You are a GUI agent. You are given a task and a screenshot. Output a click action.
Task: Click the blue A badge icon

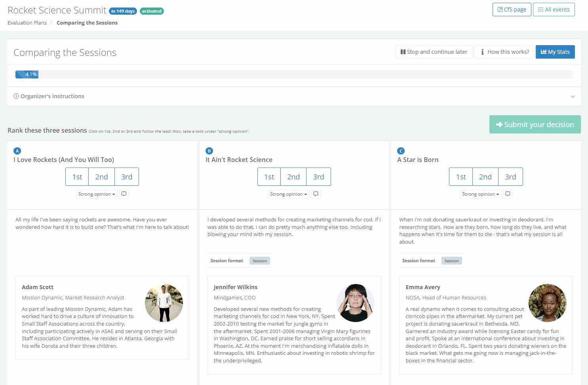[x=17, y=151]
